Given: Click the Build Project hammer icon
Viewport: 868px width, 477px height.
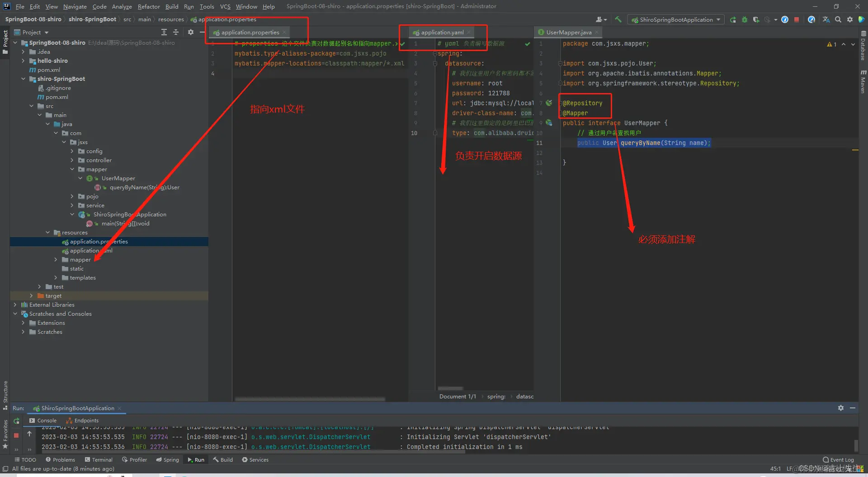Looking at the screenshot, I should [618, 19].
